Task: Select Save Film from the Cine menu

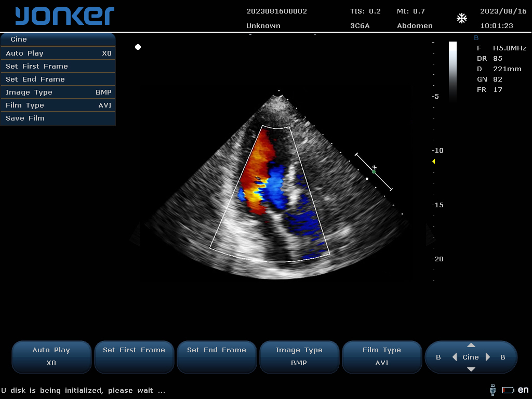Action: coord(58,118)
